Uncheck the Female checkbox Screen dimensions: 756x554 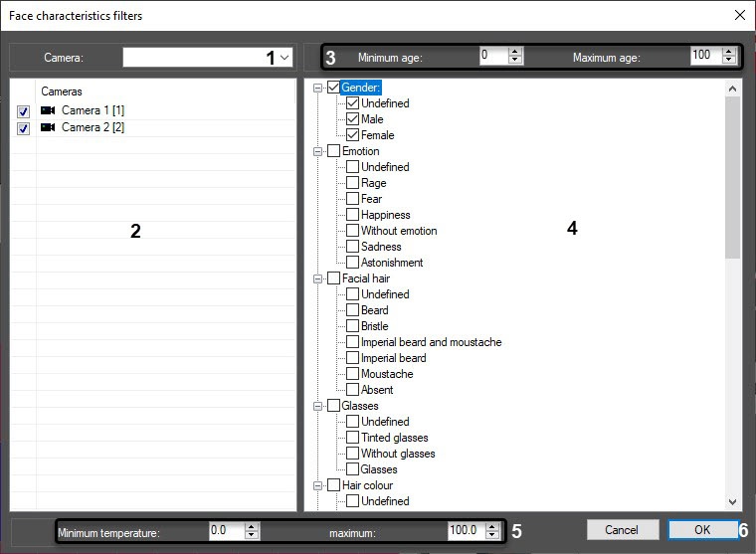[x=352, y=135]
